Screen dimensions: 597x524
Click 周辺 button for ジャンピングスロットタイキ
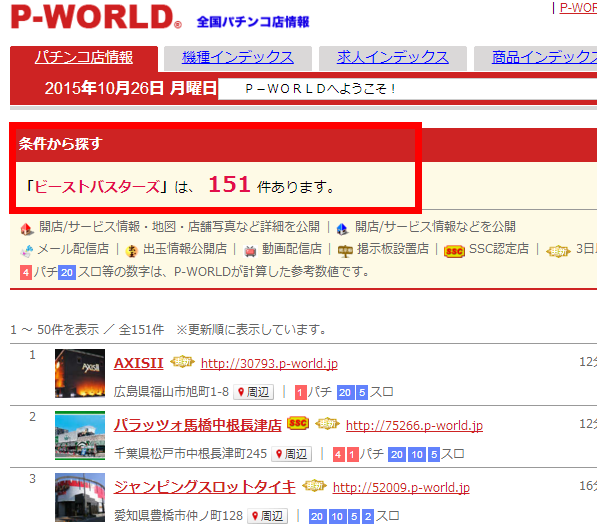coord(267,516)
